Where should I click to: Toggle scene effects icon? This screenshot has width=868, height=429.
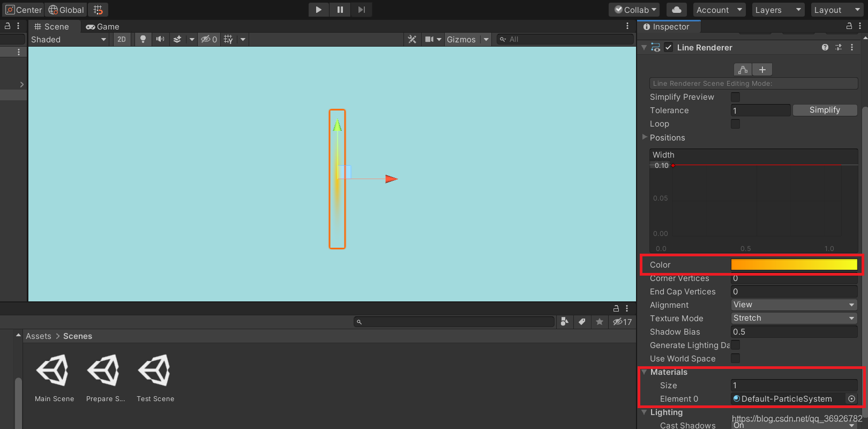(x=177, y=39)
